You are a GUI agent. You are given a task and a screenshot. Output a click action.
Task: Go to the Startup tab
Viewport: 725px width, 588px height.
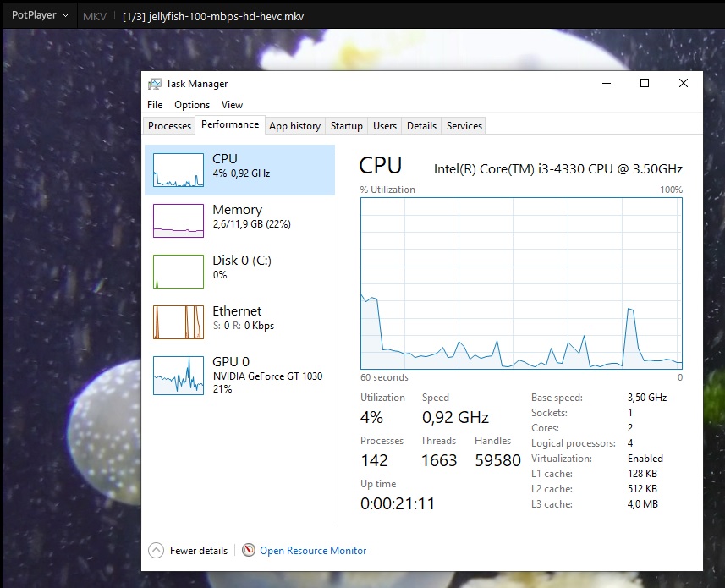click(x=346, y=126)
